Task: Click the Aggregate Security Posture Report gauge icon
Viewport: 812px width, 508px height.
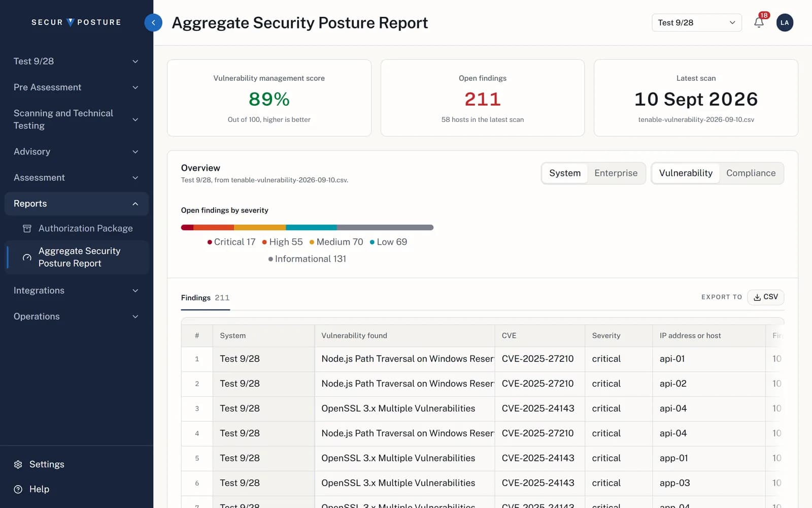Action: pos(27,258)
